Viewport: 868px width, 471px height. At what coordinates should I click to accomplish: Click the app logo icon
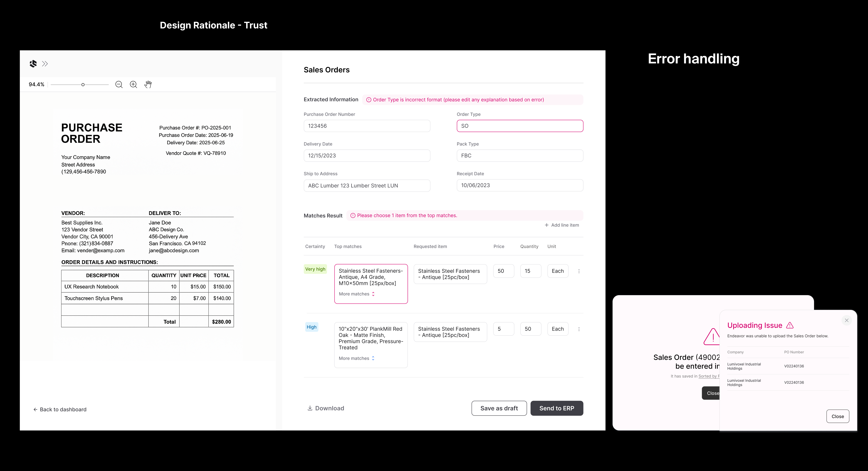coord(33,64)
